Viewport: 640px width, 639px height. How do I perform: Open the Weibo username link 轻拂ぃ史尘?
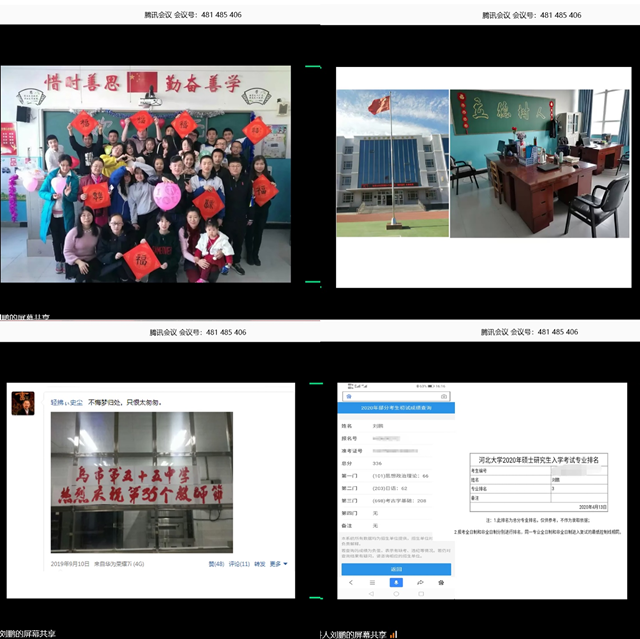coord(67,402)
